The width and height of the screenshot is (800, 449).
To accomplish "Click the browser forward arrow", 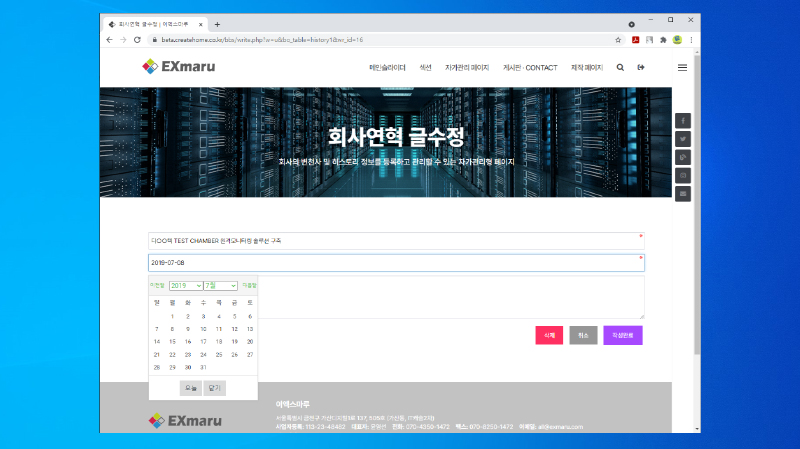I will 123,40.
